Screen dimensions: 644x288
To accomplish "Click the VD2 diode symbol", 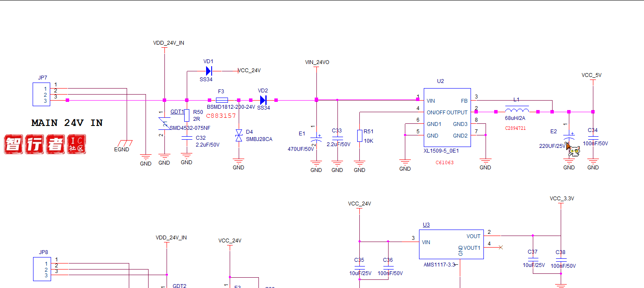I will [x=263, y=100].
